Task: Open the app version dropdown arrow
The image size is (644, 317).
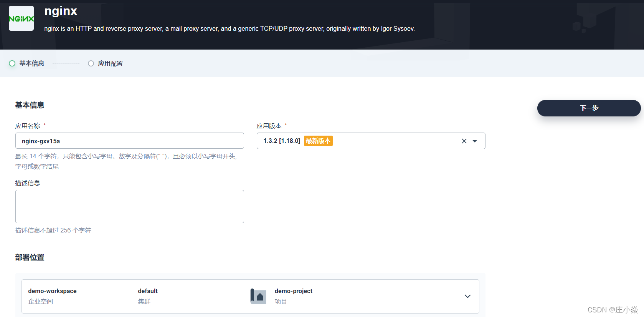Action: [x=475, y=141]
